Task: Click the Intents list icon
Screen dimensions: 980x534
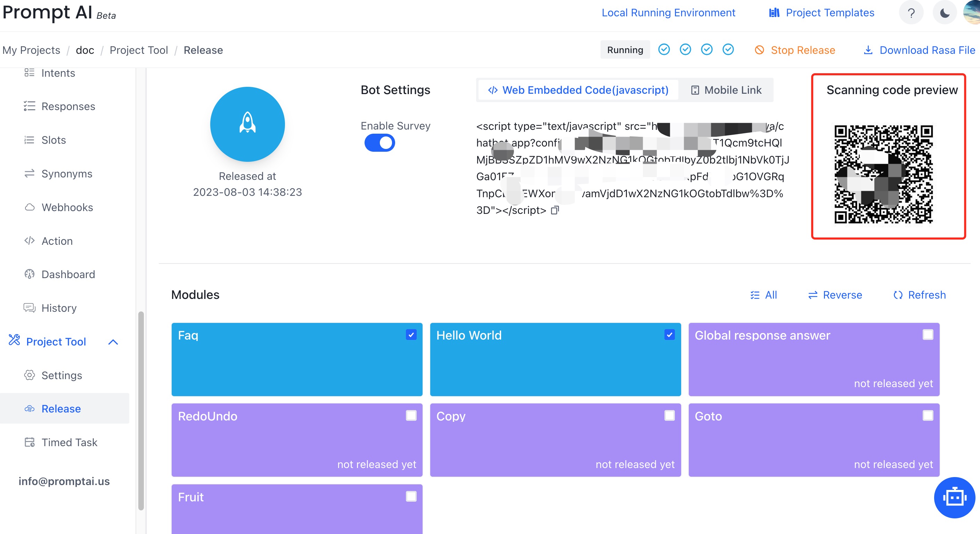Action: click(29, 72)
